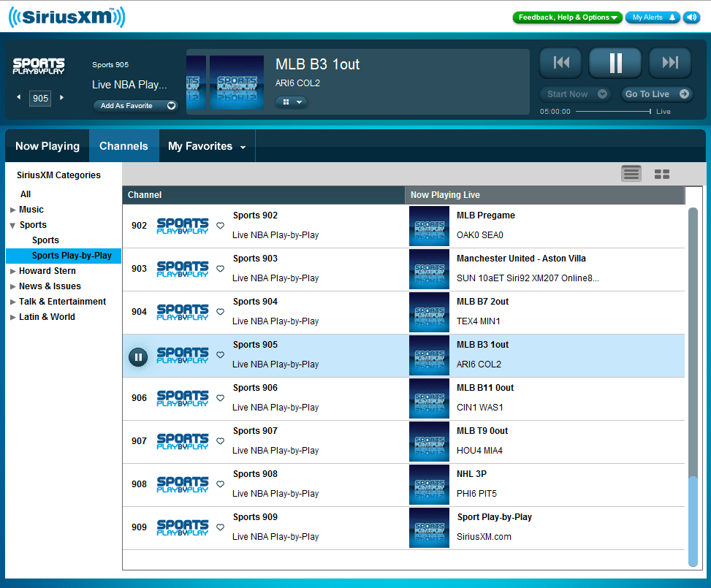The image size is (711, 588).
Task: Click the channel number field showing 905
Action: (40, 99)
